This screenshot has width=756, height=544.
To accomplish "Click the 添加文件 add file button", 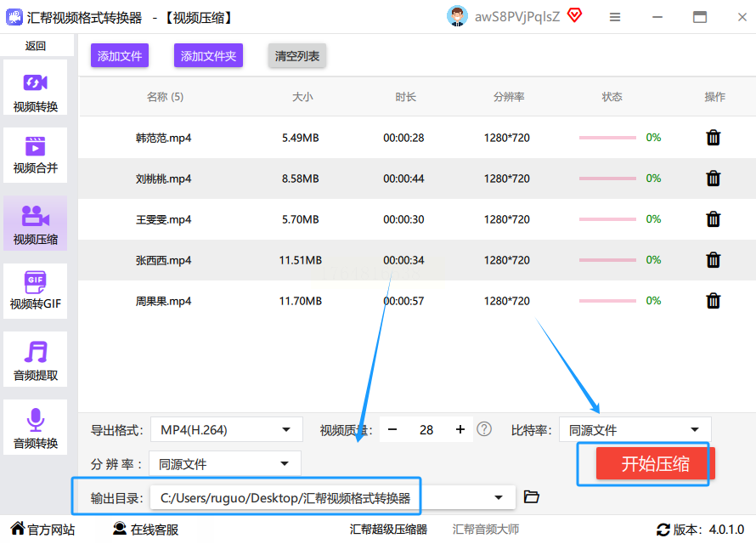I will (120, 56).
